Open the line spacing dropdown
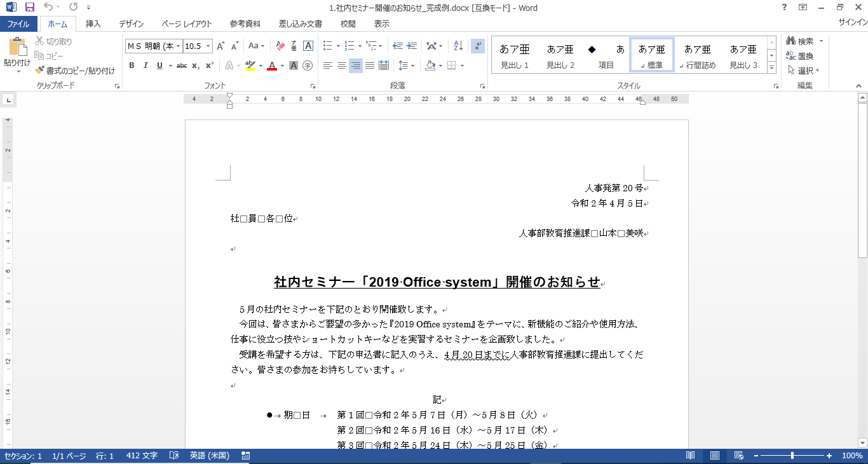868x464 pixels. (405, 65)
